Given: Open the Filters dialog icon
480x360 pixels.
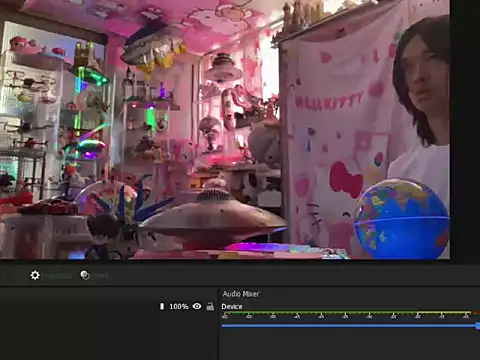Looking at the screenshot, I should coord(85,275).
